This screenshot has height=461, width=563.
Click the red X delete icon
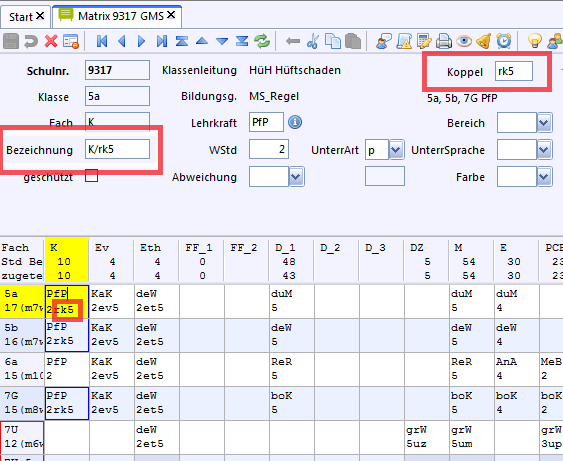coord(51,41)
